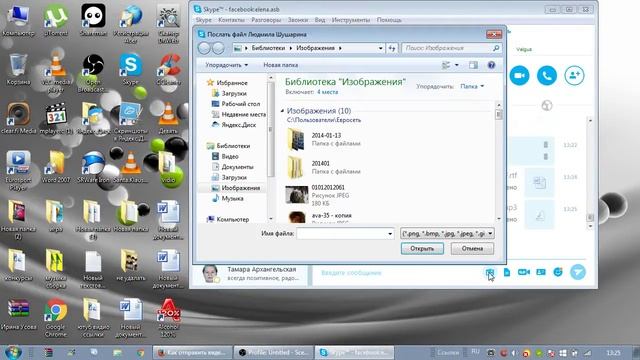Select Яндекс.Диск in navigation pane
The width and height of the screenshot is (640, 360).
tap(234, 125)
